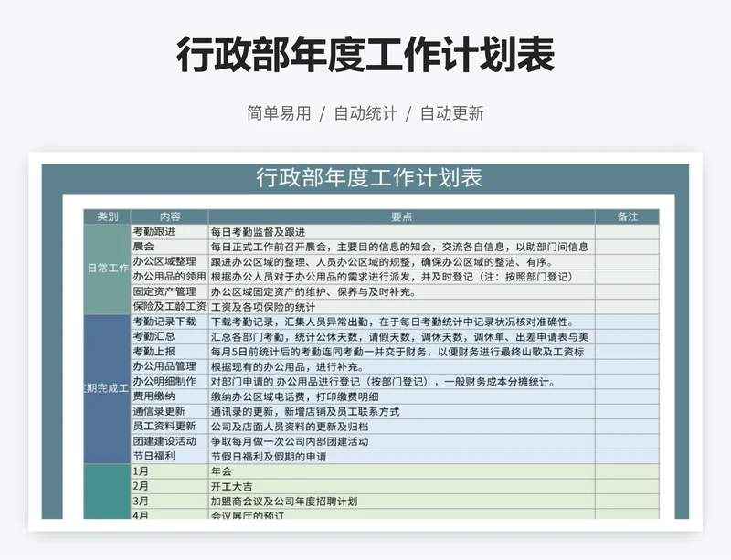Click the 团建建设活动 cell
Image resolution: width=731 pixels, height=560 pixels.
point(170,441)
